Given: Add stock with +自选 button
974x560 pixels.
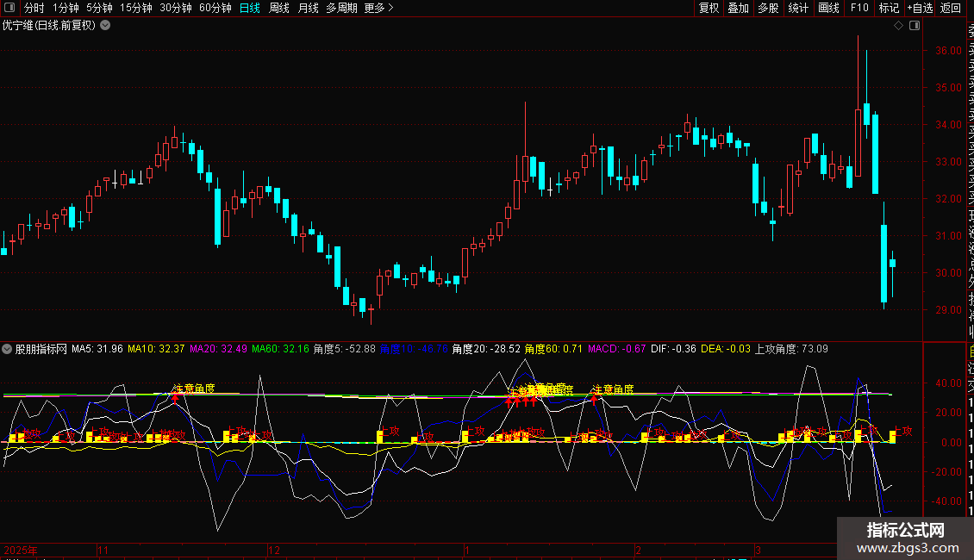Looking at the screenshot, I should point(920,8).
